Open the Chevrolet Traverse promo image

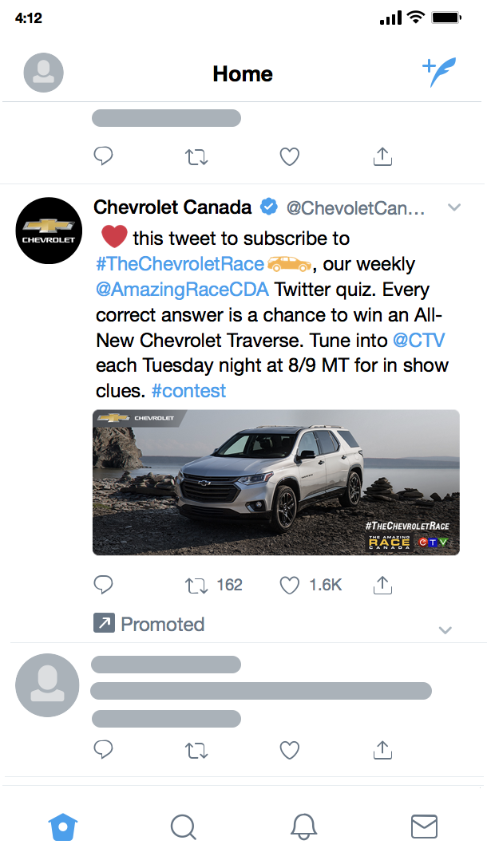(x=275, y=482)
